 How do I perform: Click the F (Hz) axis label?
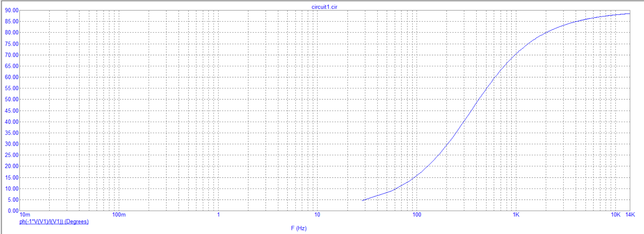[299, 228]
